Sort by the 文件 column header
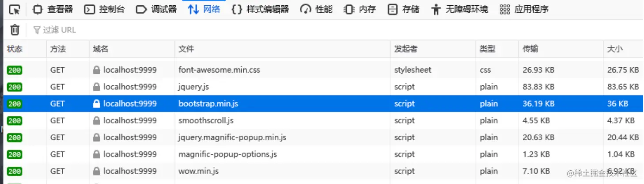 pos(283,49)
